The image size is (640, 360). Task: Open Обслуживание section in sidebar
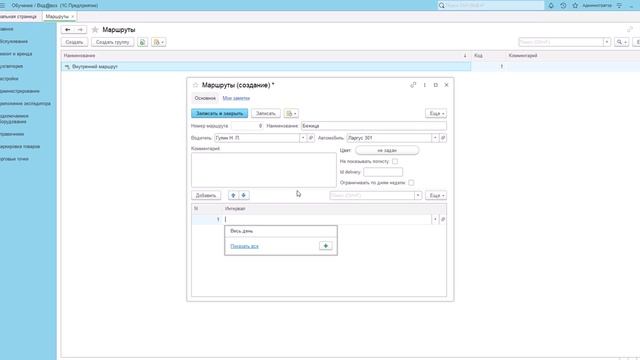pos(14,41)
